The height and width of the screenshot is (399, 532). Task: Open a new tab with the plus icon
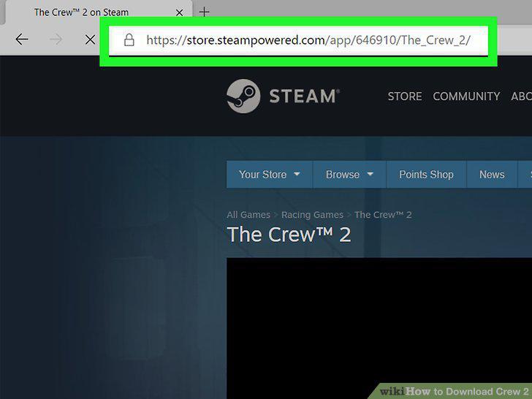pos(205,12)
